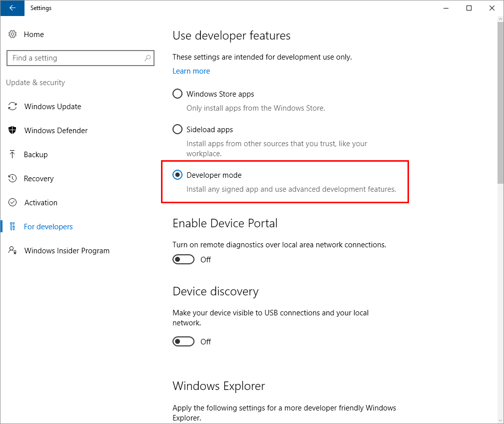504x424 pixels.
Task: Open the For developers section
Action: click(48, 227)
